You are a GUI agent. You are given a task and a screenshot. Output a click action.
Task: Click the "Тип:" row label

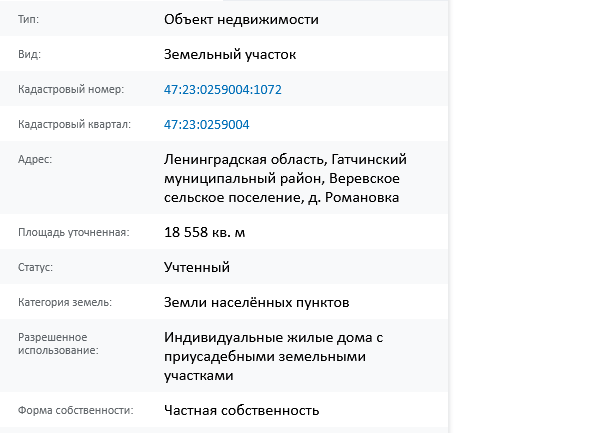click(28, 19)
